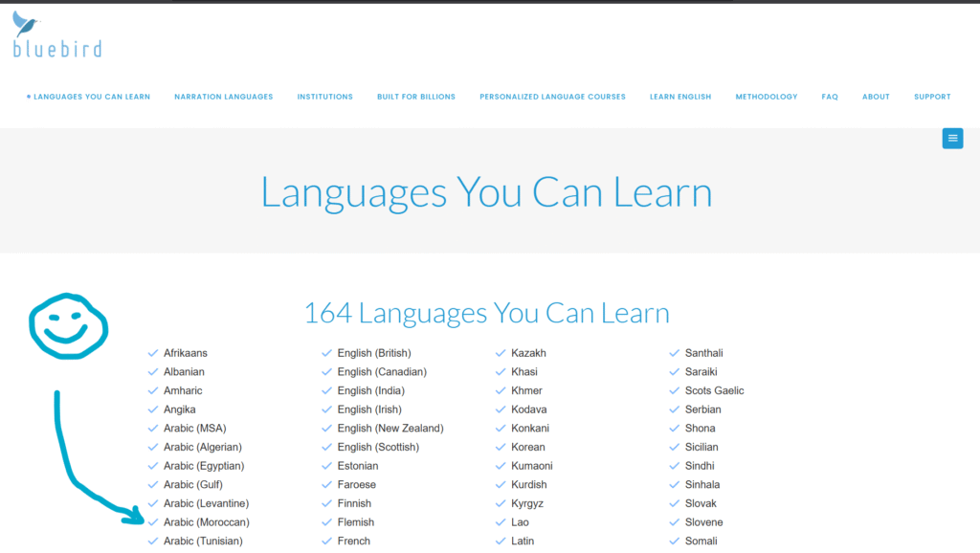Click the checkmark beside Khmer
The height and width of the screenshot is (553, 980).
(501, 390)
